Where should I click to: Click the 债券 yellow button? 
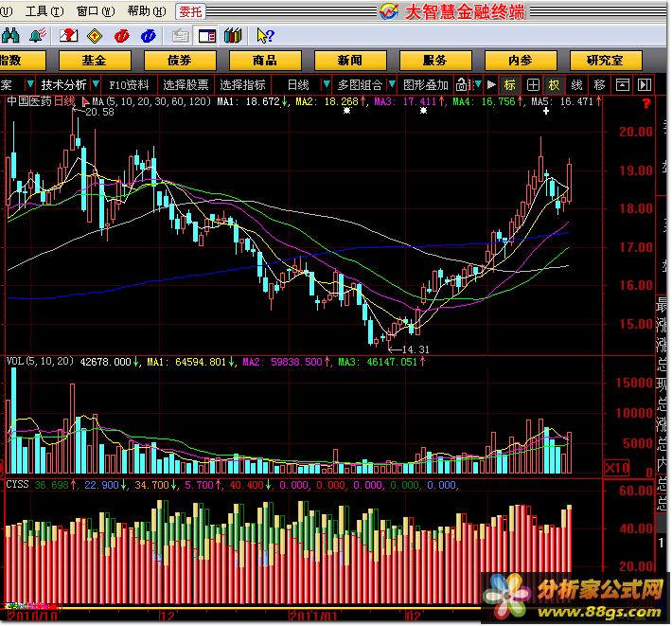[x=180, y=61]
